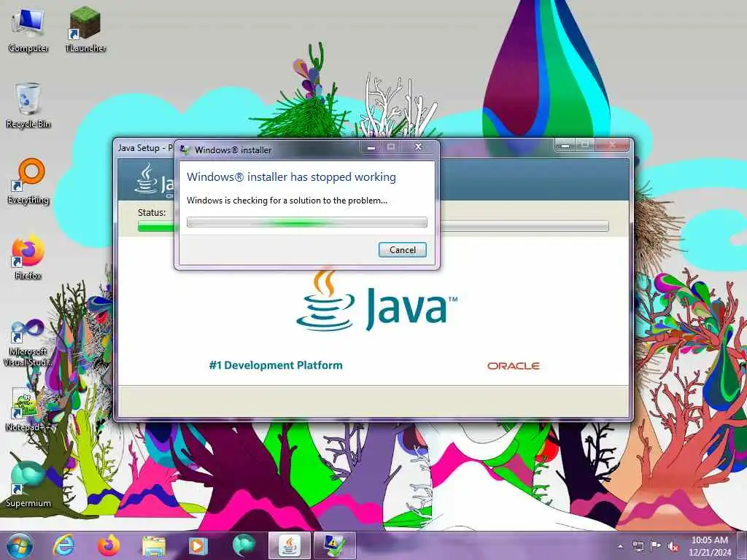Click the 'checking for a solution' message
The height and width of the screenshot is (560, 747).
pyautogui.click(x=287, y=201)
